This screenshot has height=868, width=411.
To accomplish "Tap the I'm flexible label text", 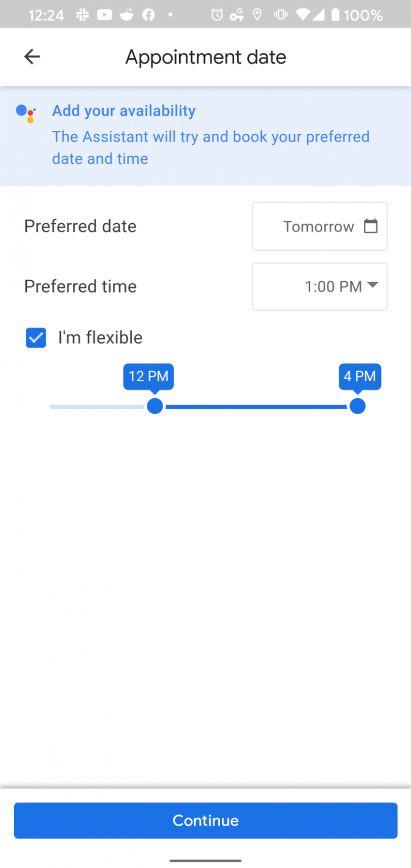I will [100, 338].
